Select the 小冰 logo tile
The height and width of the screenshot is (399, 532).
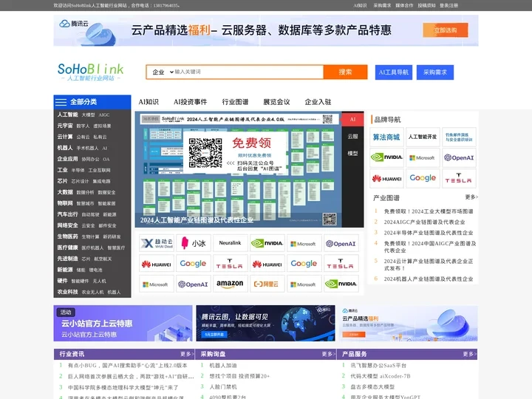tap(194, 243)
